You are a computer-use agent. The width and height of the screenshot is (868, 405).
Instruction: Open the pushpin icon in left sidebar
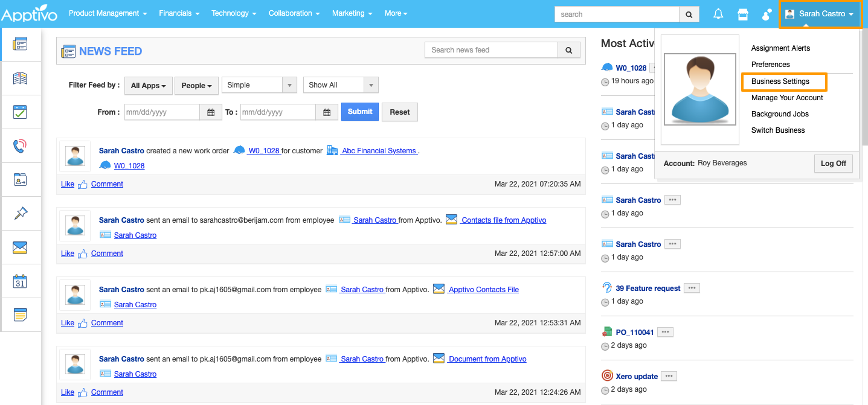click(x=21, y=213)
